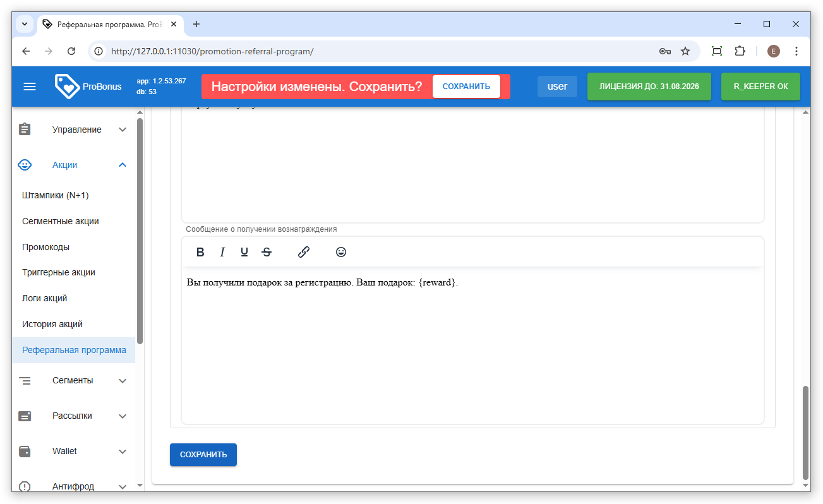823x504 pixels.
Task: Toggle bold formatting in reward message editor
Action: coord(200,252)
